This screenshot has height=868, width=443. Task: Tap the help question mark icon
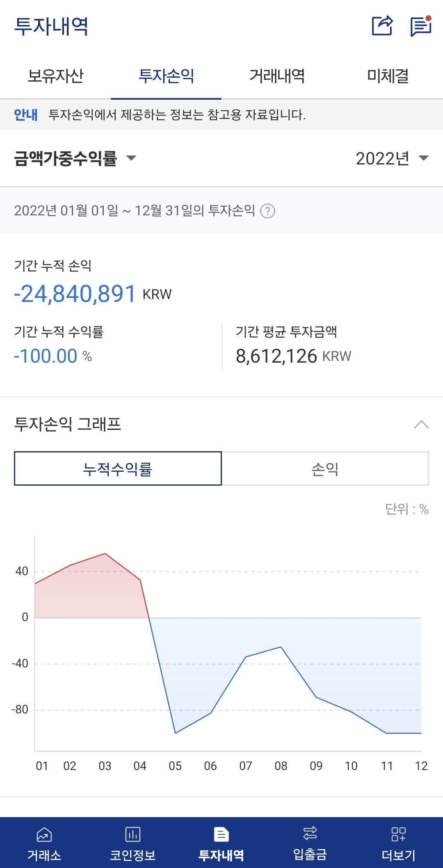coord(268,211)
